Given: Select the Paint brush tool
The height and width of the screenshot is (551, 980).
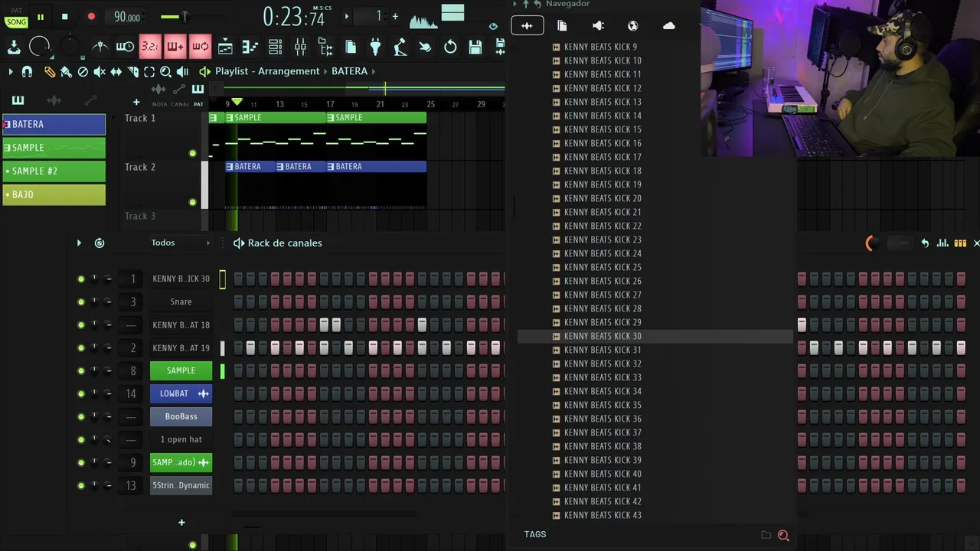Looking at the screenshot, I should 66,71.
